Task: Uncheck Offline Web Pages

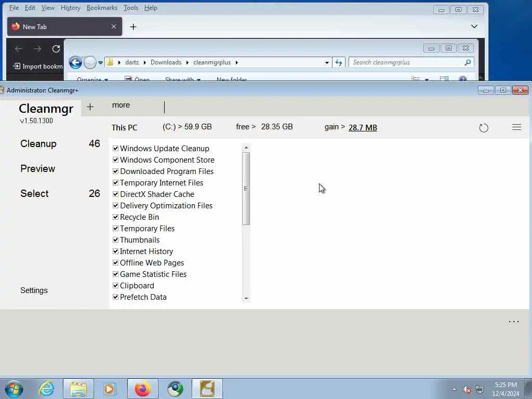Action: (x=115, y=262)
